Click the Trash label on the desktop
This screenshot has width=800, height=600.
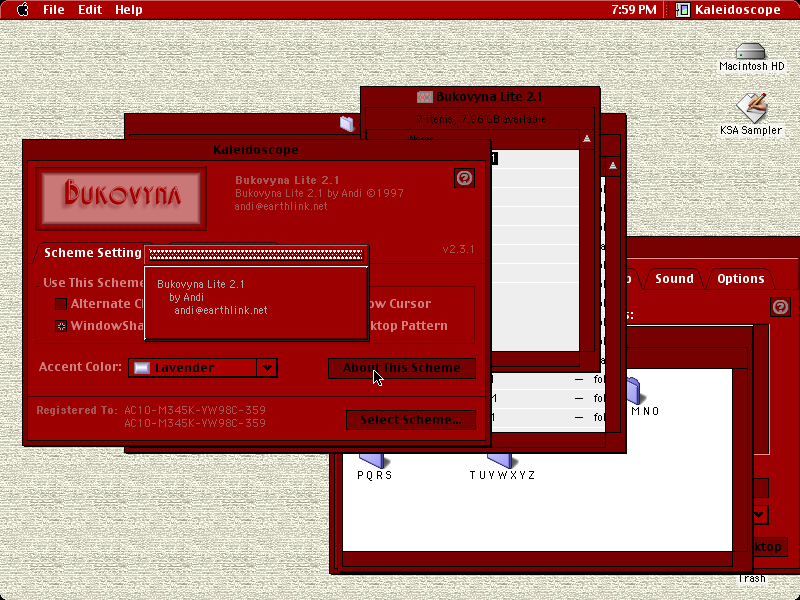tap(752, 579)
